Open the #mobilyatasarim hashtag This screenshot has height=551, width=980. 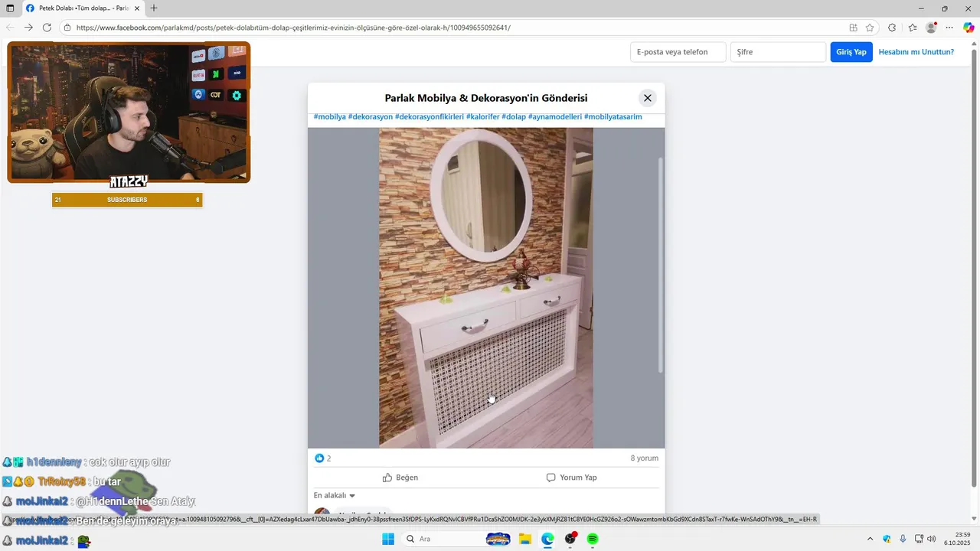tap(613, 117)
